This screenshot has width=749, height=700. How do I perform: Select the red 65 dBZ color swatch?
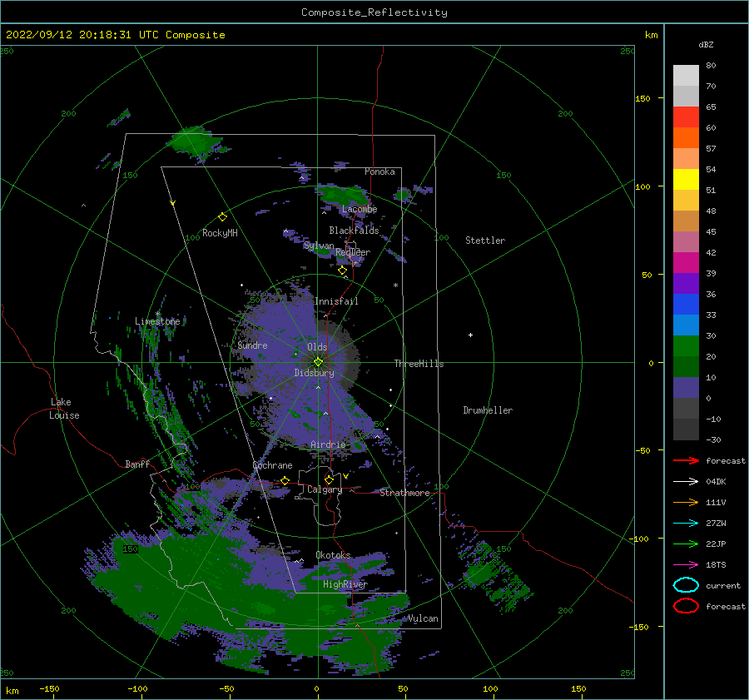686,117
